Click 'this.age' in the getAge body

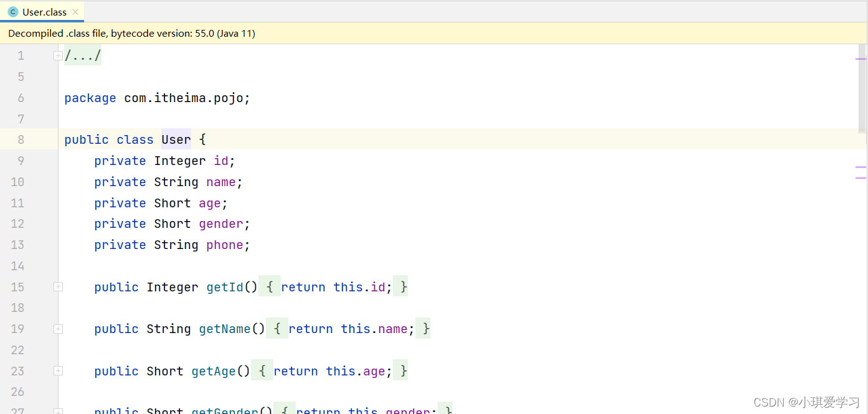coord(356,371)
